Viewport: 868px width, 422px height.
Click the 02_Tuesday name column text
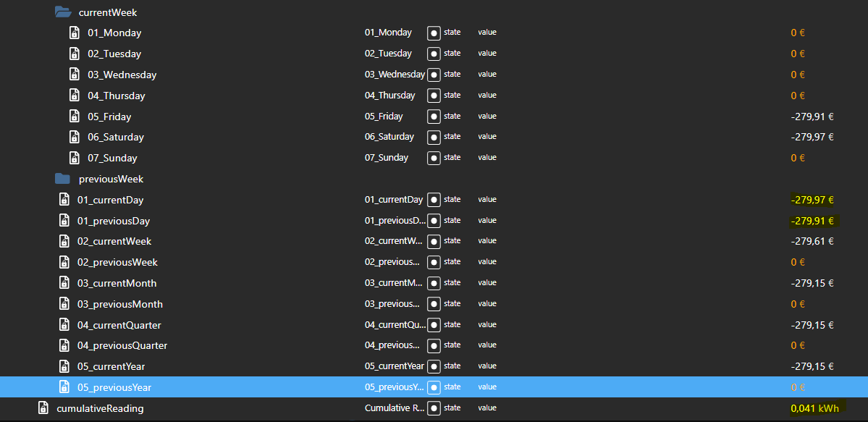click(x=388, y=54)
